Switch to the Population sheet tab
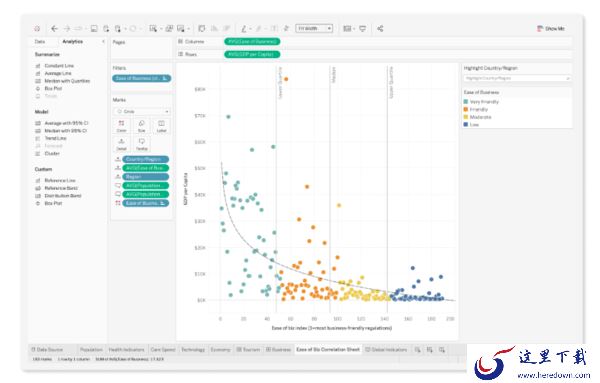Screen dimensions: 600x383 pos(91,350)
